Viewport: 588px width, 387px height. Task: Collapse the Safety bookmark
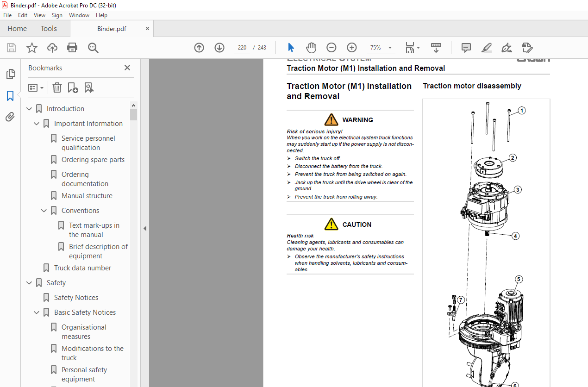[x=30, y=283]
